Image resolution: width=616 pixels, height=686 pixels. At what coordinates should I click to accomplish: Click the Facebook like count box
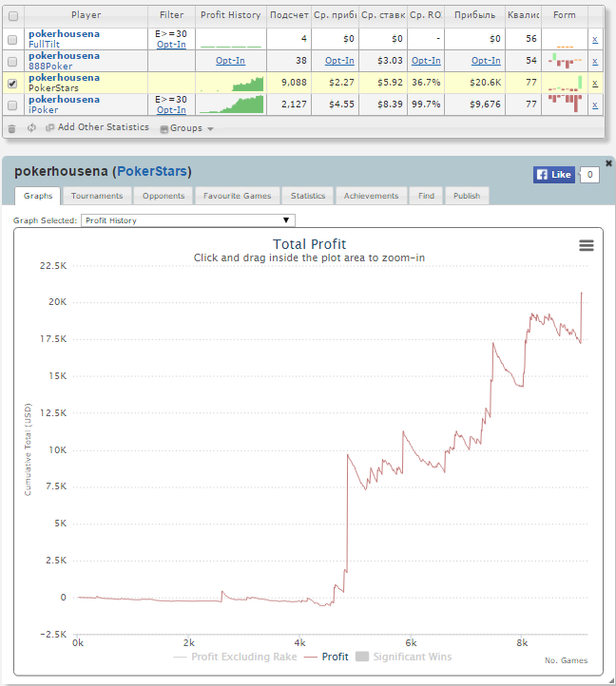point(589,175)
